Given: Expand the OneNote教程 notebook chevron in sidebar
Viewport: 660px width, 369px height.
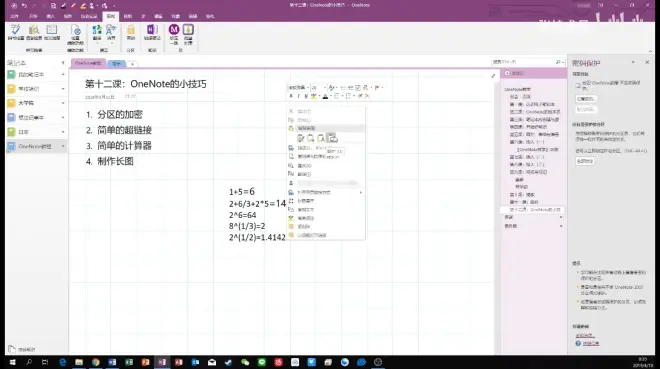Looking at the screenshot, I should [63, 146].
